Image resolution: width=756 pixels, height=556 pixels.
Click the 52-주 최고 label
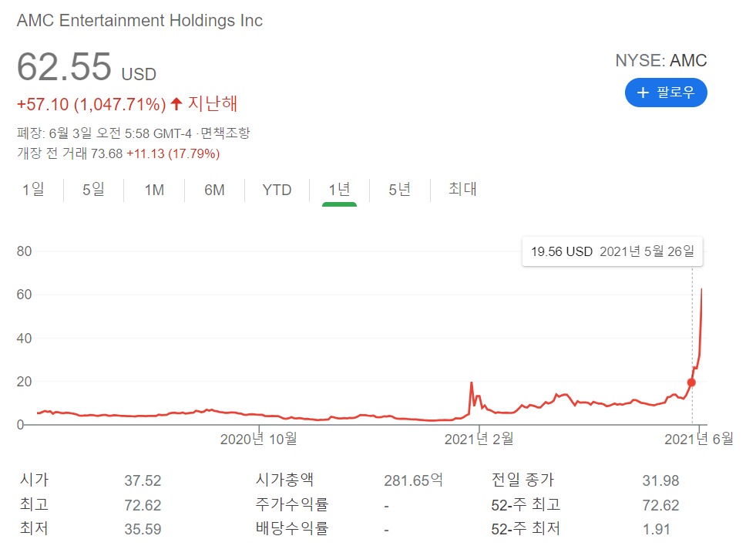526,505
